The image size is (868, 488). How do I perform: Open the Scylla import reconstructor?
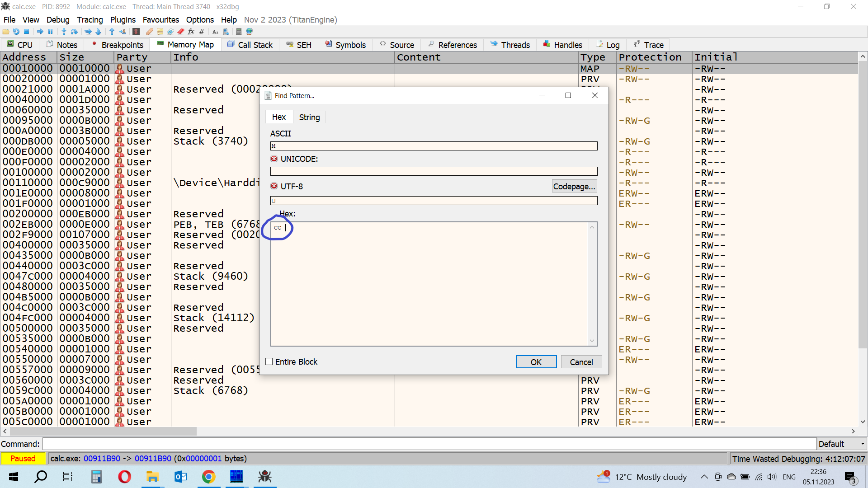click(136, 32)
